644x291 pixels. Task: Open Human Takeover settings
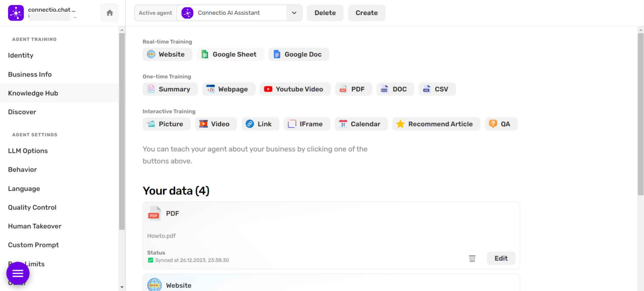(59, 226)
